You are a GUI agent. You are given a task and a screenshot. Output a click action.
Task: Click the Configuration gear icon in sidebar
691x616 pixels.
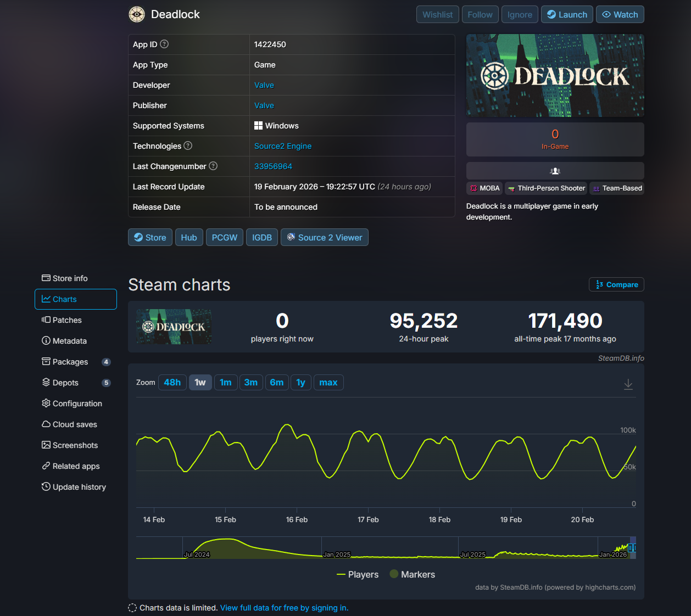coord(46,403)
